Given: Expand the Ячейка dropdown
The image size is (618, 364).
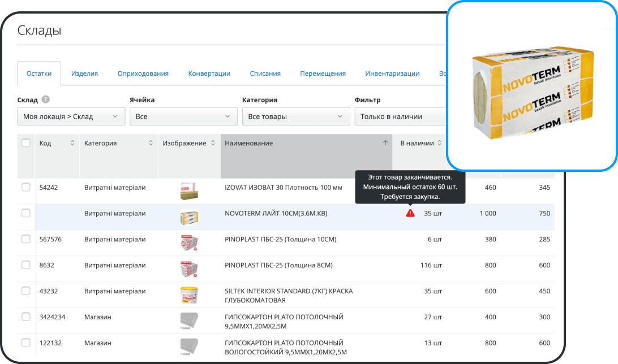Looking at the screenshot, I should tap(183, 116).
